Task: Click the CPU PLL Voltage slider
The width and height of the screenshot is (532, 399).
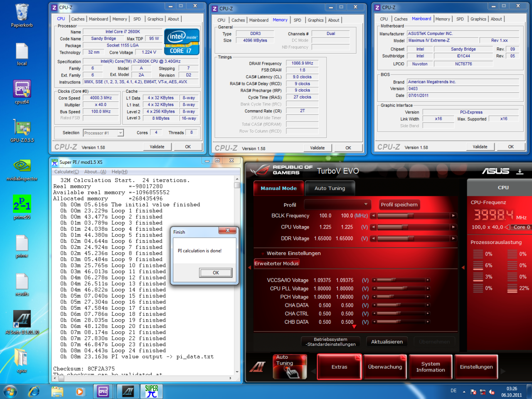Action: pyautogui.click(x=401, y=288)
